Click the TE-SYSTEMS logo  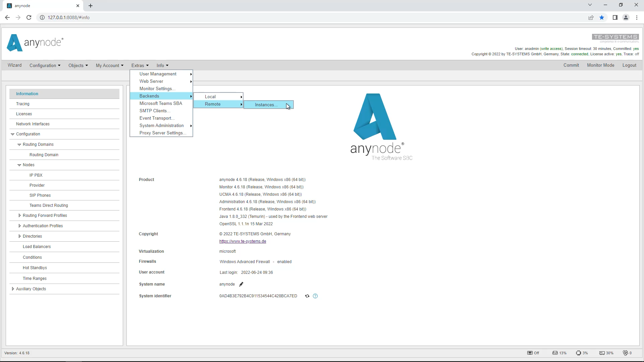(615, 38)
